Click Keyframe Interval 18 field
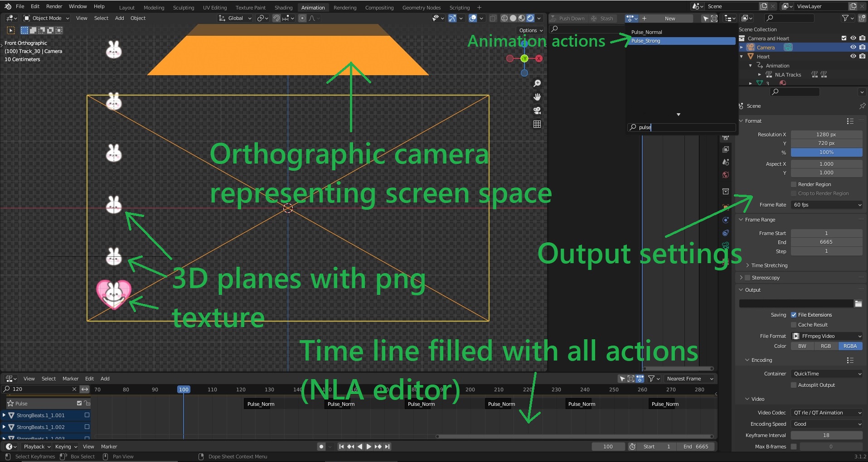The width and height of the screenshot is (868, 462). click(x=826, y=435)
